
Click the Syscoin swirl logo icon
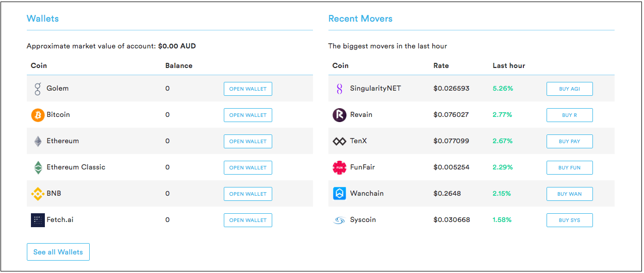[339, 220]
